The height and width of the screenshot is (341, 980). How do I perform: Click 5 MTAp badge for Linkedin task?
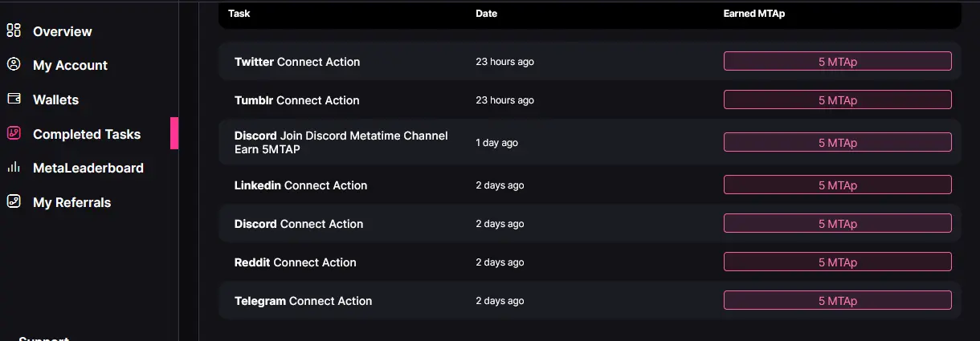838,185
